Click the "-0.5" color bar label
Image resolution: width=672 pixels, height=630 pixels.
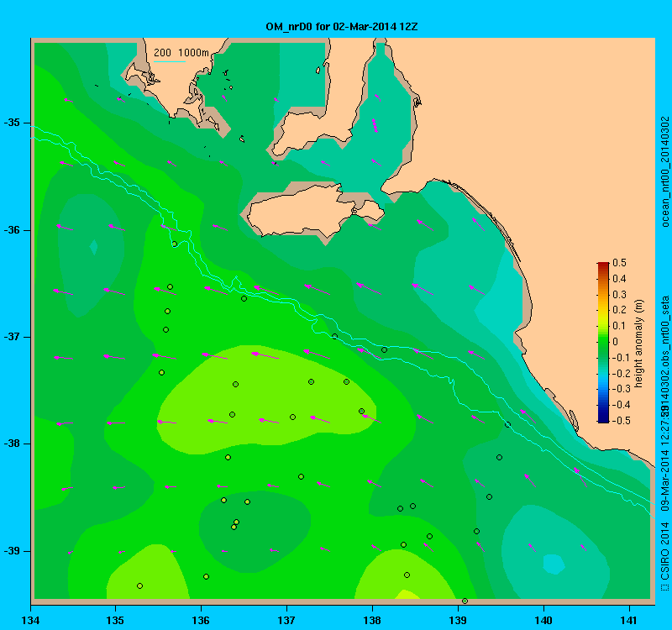(621, 421)
